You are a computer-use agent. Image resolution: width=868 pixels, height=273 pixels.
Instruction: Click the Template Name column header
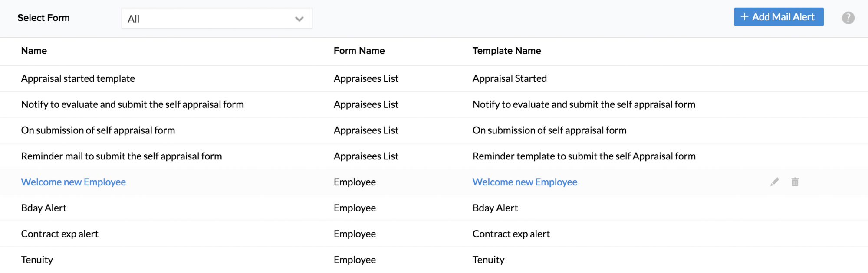coord(506,51)
